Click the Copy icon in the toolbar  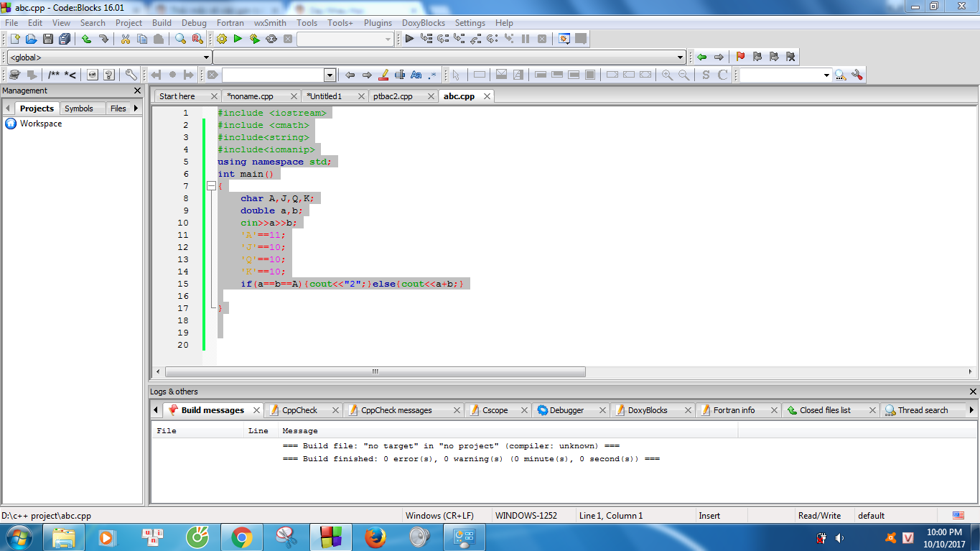point(141,39)
